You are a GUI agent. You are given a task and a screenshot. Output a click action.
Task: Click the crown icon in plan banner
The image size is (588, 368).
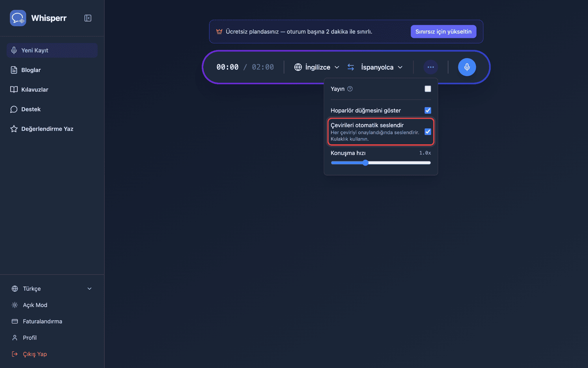coord(219,32)
